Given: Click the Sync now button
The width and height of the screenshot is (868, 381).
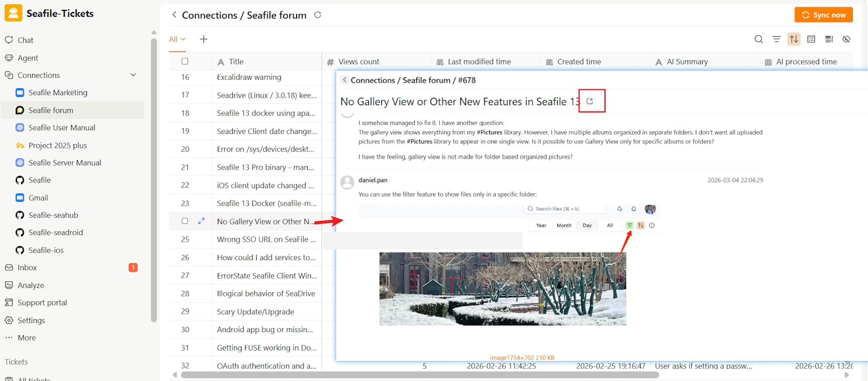Looking at the screenshot, I should click(823, 15).
